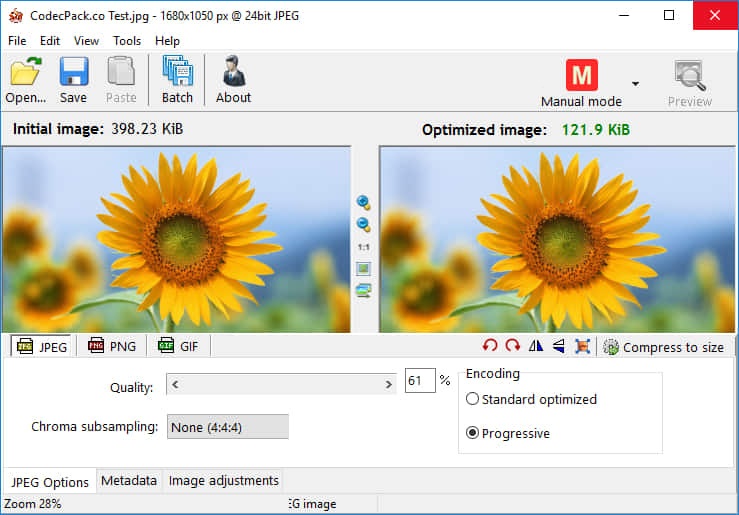Switch to the Metadata tab
Image resolution: width=739 pixels, height=515 pixels.
(129, 481)
